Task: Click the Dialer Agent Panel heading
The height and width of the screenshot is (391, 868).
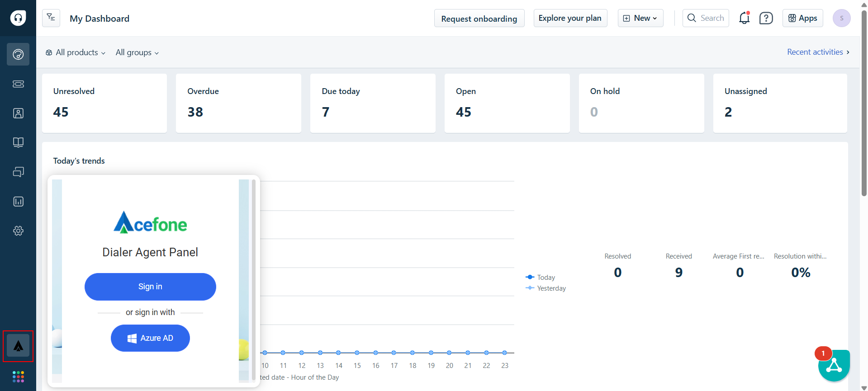Action: pyautogui.click(x=150, y=252)
